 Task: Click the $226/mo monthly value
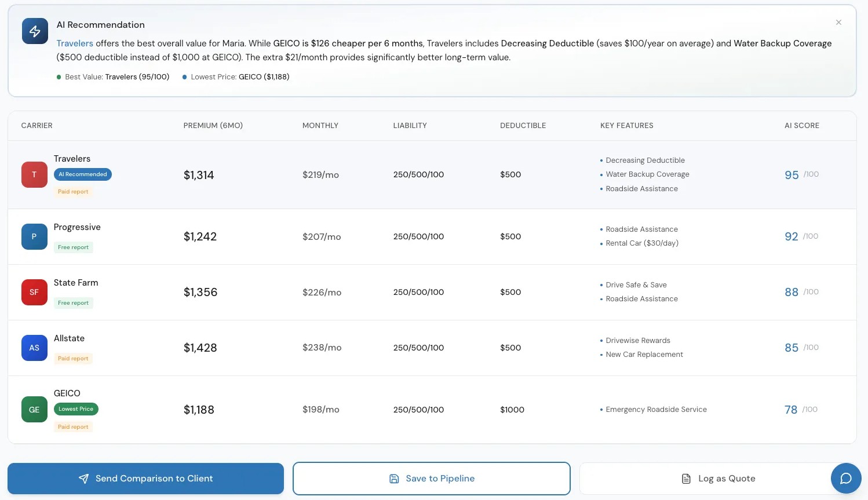[x=322, y=293]
